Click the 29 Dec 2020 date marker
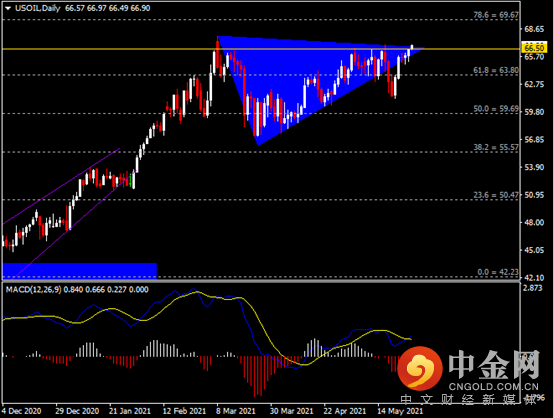Viewport: 554px width, 418px height. tap(77, 411)
